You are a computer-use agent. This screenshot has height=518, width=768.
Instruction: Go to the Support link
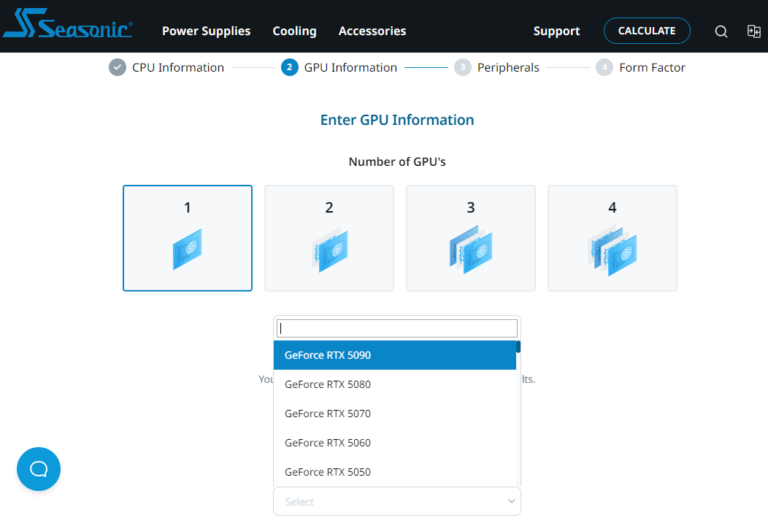coord(556,31)
